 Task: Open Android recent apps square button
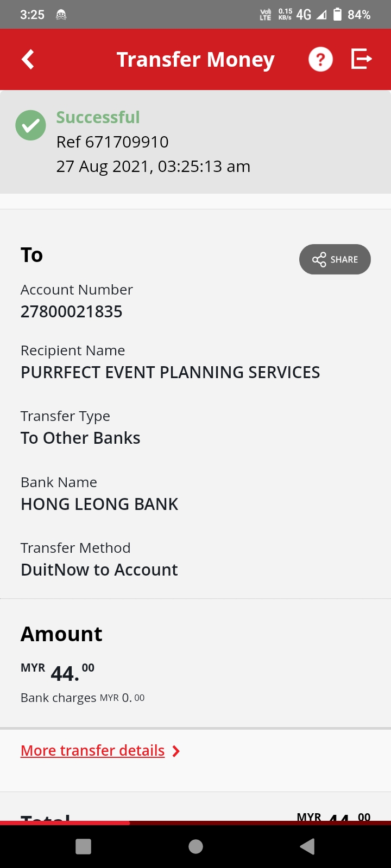83,846
